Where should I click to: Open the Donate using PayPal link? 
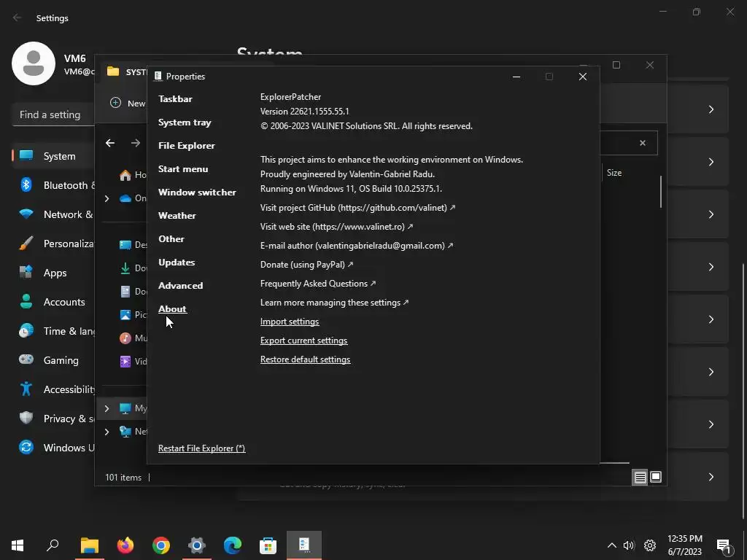pyautogui.click(x=306, y=265)
